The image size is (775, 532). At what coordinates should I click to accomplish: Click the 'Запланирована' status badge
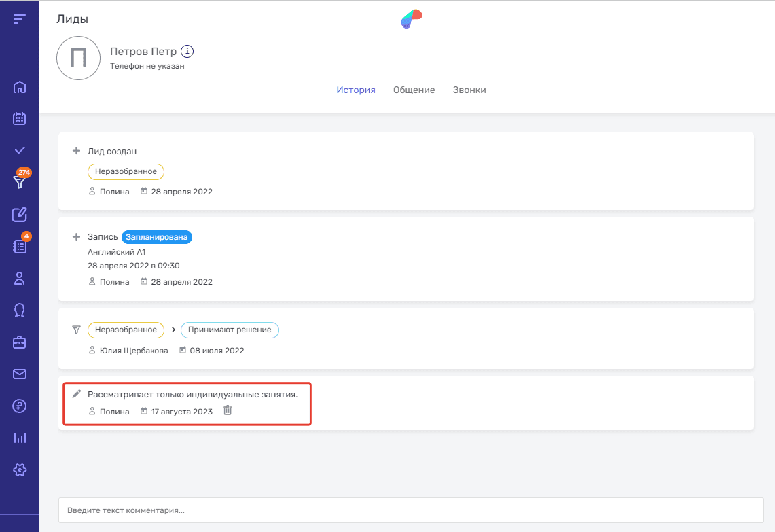point(157,237)
